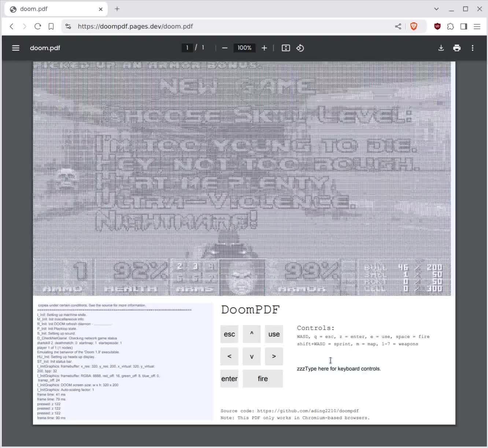
Task: Bookmark the current page
Action: coord(51,26)
